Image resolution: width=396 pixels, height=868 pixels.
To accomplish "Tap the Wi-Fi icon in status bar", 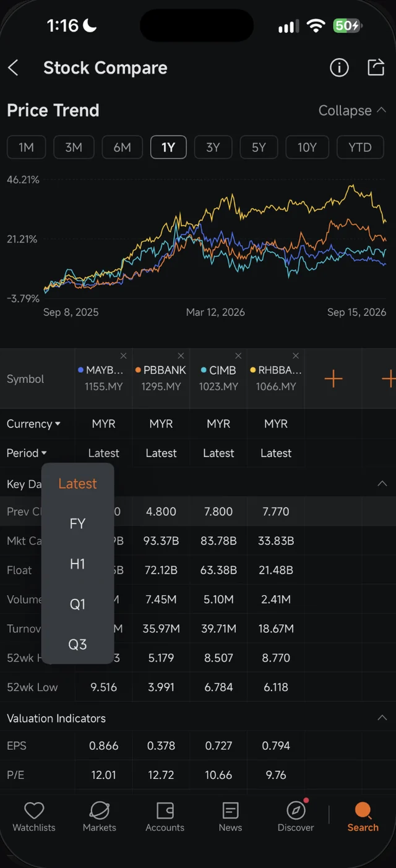I will (316, 25).
